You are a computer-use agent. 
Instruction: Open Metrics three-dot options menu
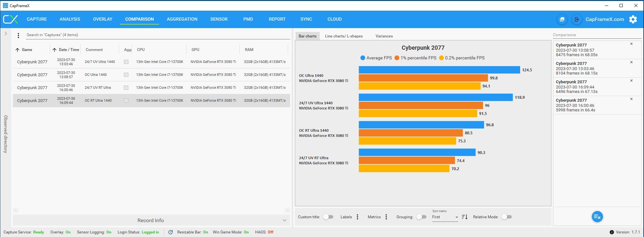pyautogui.click(x=386, y=217)
